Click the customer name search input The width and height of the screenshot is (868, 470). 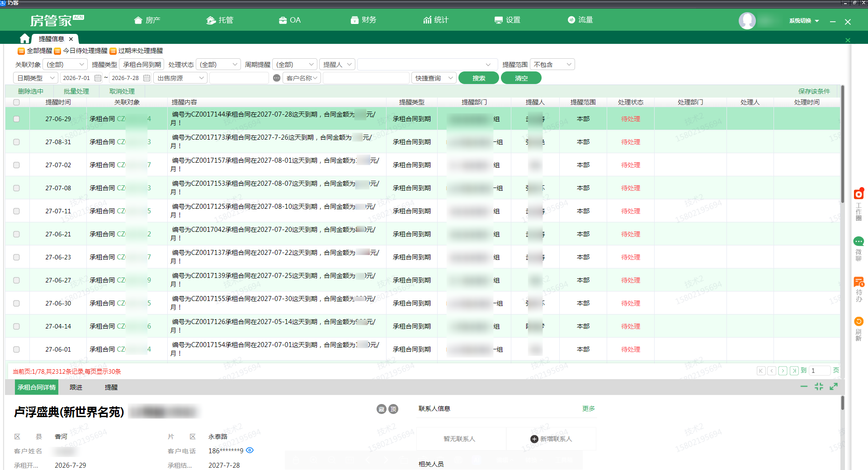[x=366, y=78]
